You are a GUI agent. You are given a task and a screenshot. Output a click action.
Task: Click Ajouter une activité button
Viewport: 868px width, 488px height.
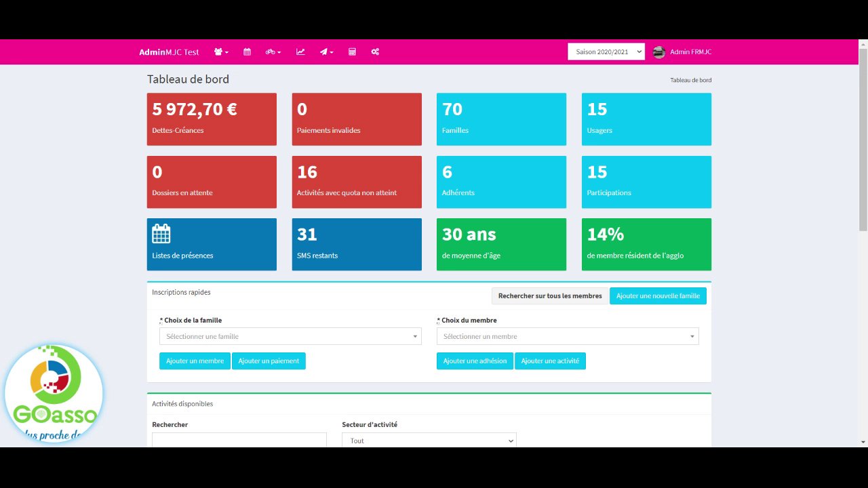tap(550, 361)
